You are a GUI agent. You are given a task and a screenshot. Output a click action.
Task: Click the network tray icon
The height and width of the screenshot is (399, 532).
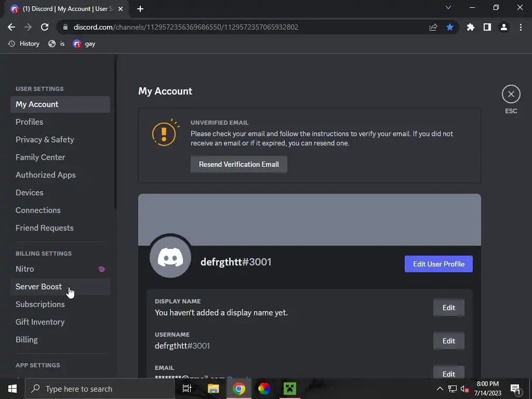click(x=453, y=389)
